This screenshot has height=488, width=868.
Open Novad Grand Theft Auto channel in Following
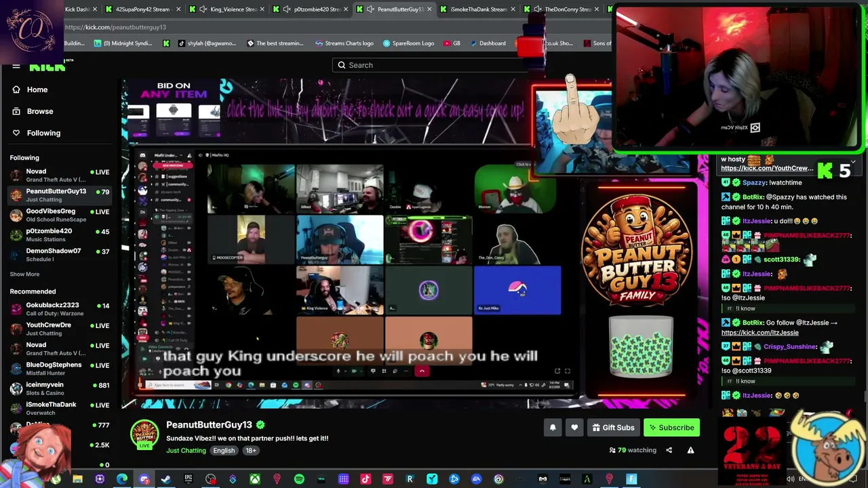[x=60, y=176]
